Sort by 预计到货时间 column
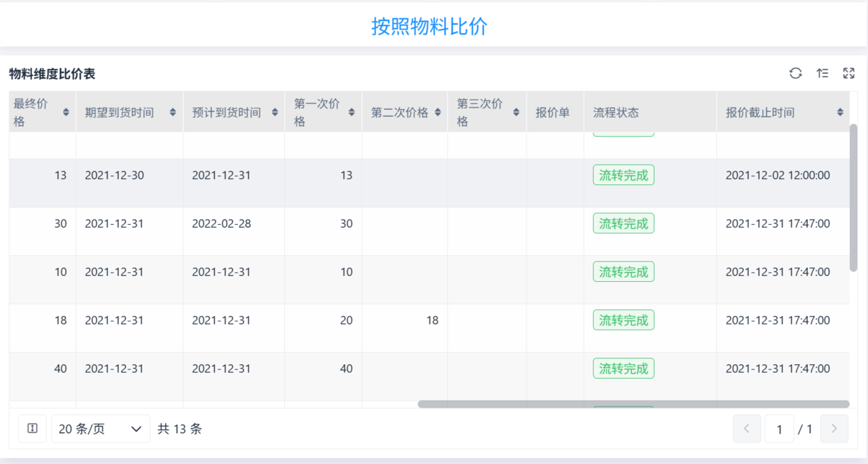Screen dimensions: 868x464 coord(275,112)
